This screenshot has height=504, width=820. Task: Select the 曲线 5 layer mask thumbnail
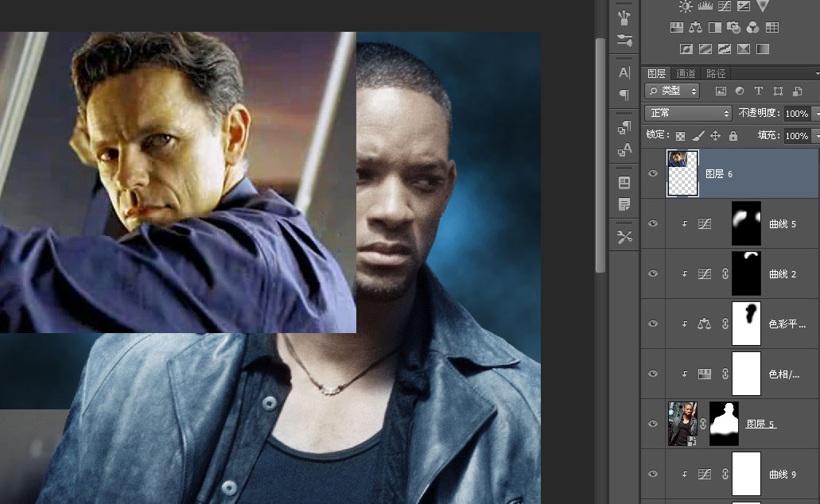(746, 223)
